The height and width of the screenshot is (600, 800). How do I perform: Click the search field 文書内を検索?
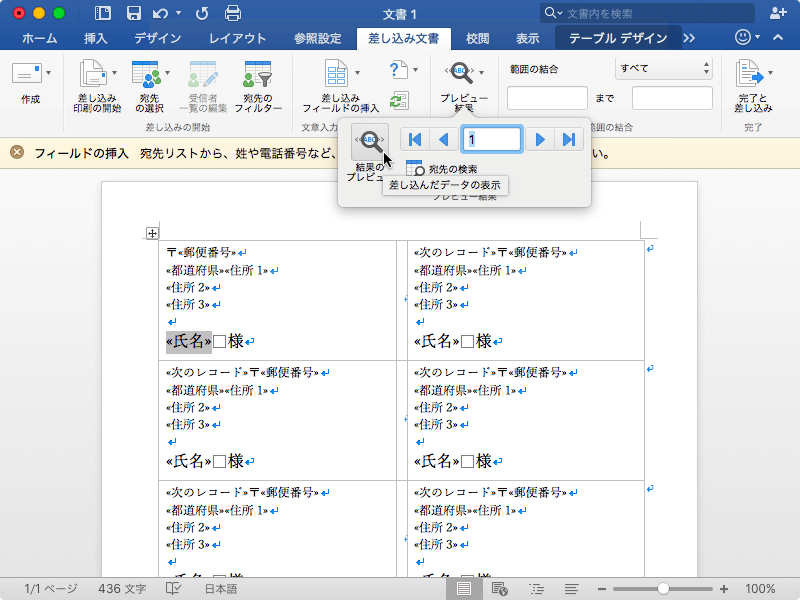point(647,13)
